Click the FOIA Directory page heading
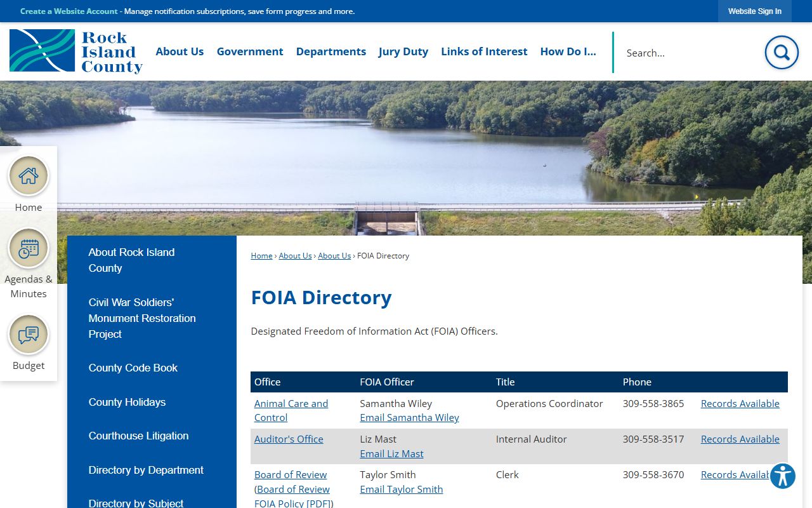Screen dimensions: 812x508 coord(321,297)
